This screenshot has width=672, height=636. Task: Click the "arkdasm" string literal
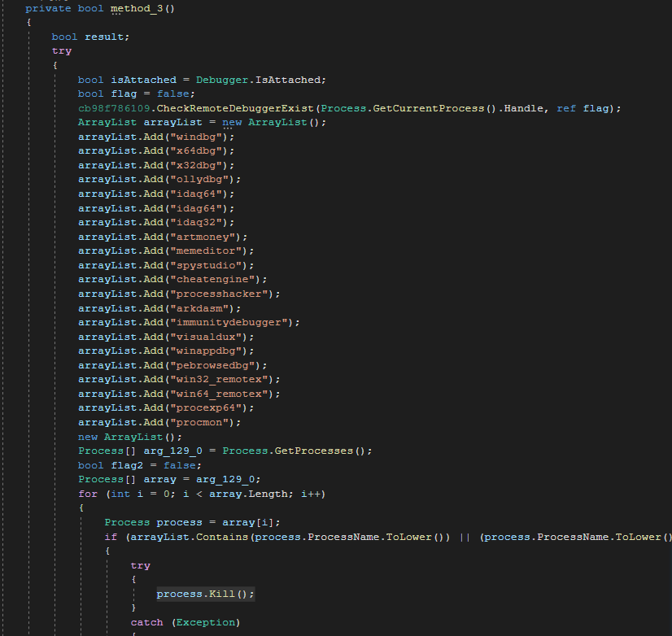coord(199,308)
